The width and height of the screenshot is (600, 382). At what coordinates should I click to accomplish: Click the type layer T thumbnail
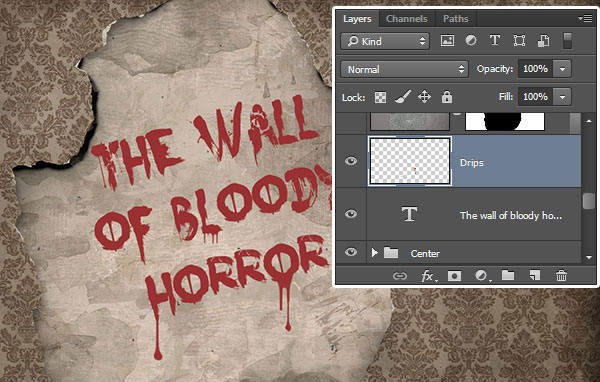coord(409,214)
